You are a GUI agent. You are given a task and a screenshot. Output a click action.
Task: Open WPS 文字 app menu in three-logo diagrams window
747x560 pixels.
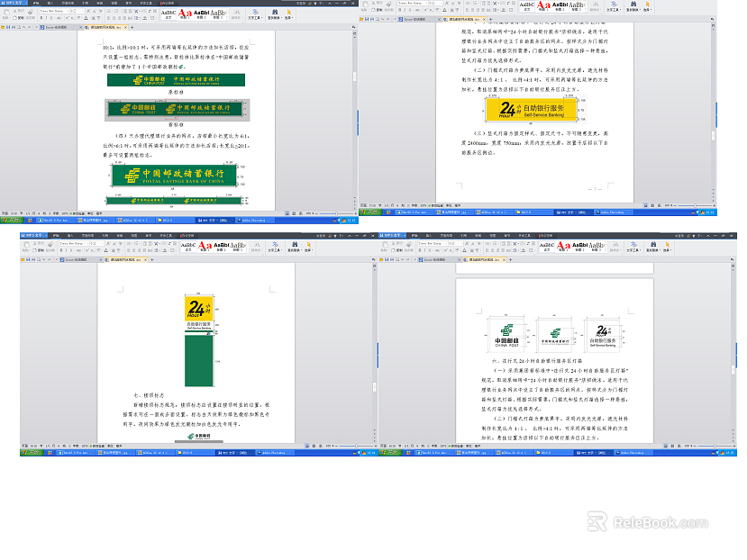click(x=392, y=235)
